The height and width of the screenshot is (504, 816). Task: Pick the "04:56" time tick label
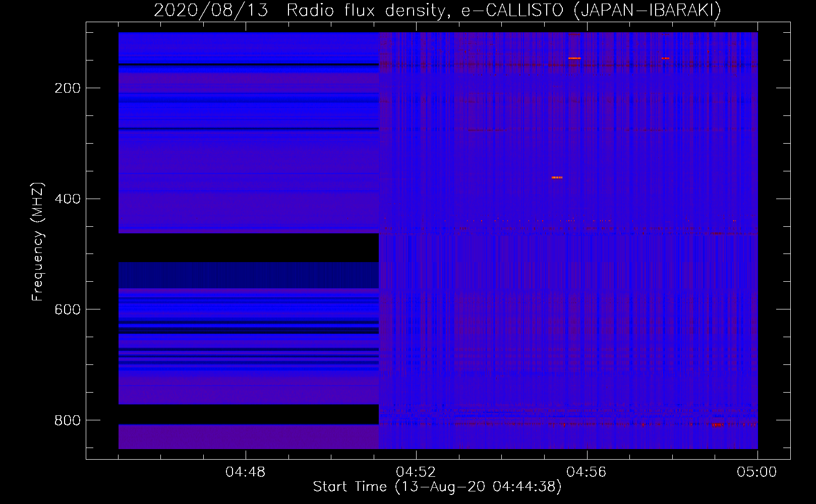pos(586,472)
